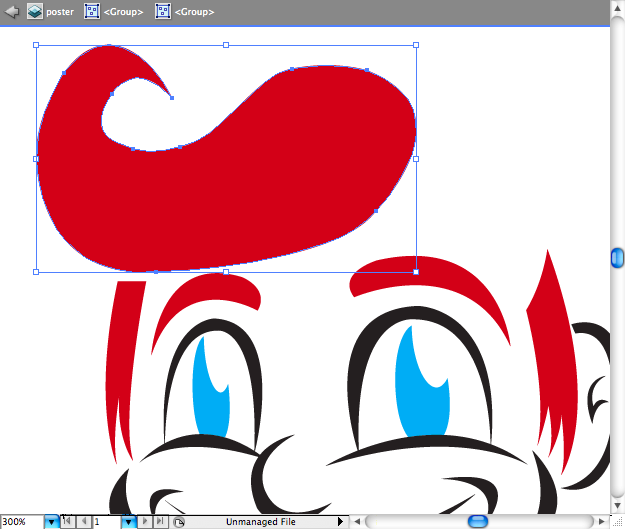Viewport: 625px width, 529px height.
Task: Select the first <Group> breadcrumb label
Action: click(x=123, y=12)
